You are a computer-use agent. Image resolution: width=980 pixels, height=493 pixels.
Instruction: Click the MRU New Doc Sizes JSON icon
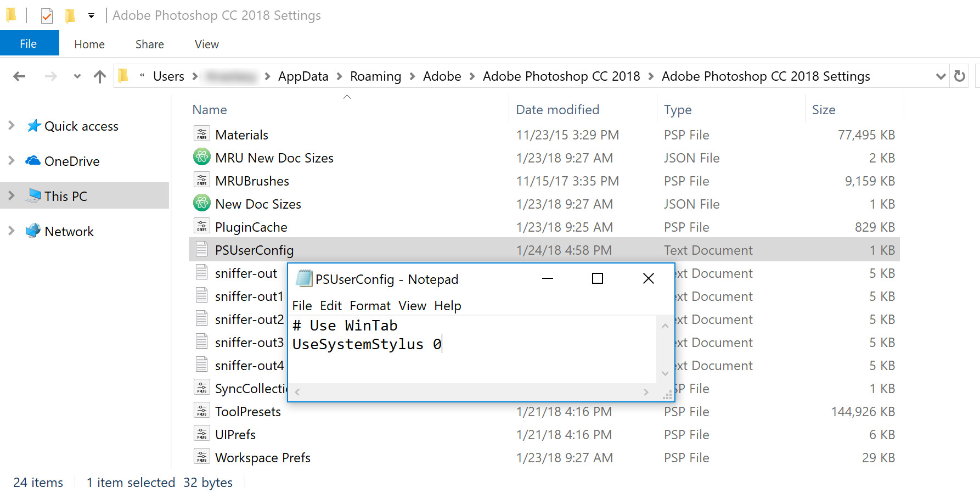click(202, 157)
